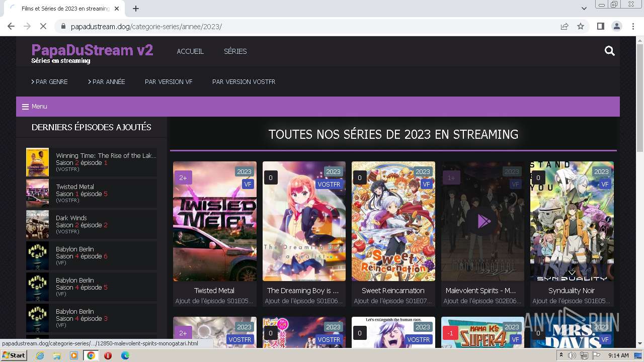Open Windows Start button
This screenshot has height=362, width=644.
[x=14, y=355]
